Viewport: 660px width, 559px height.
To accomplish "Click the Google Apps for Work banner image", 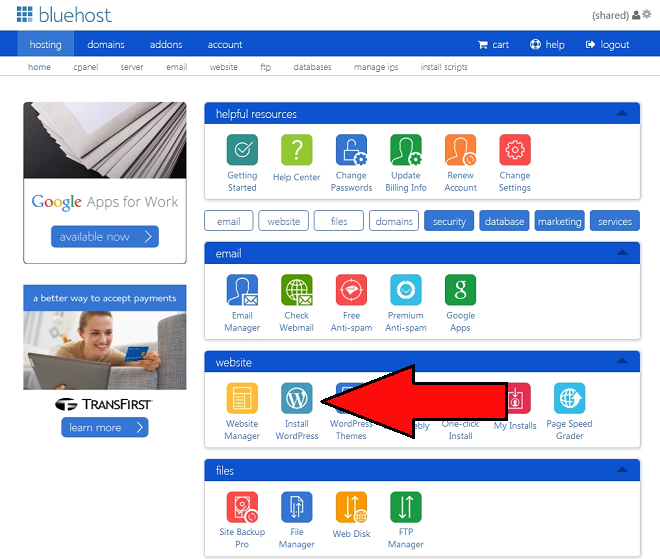I will point(105,140).
